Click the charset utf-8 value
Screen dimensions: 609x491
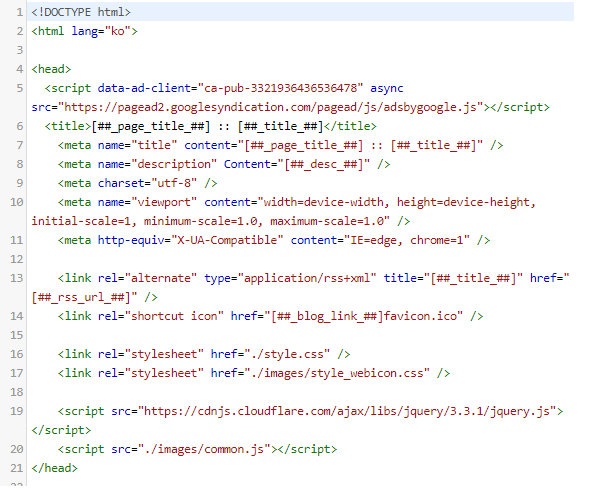tap(174, 183)
